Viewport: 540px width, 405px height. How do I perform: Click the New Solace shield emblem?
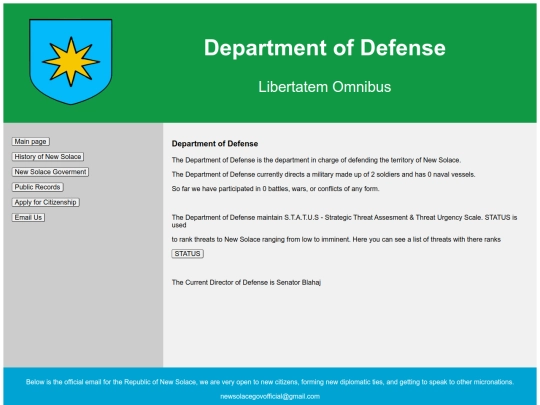click(71, 62)
